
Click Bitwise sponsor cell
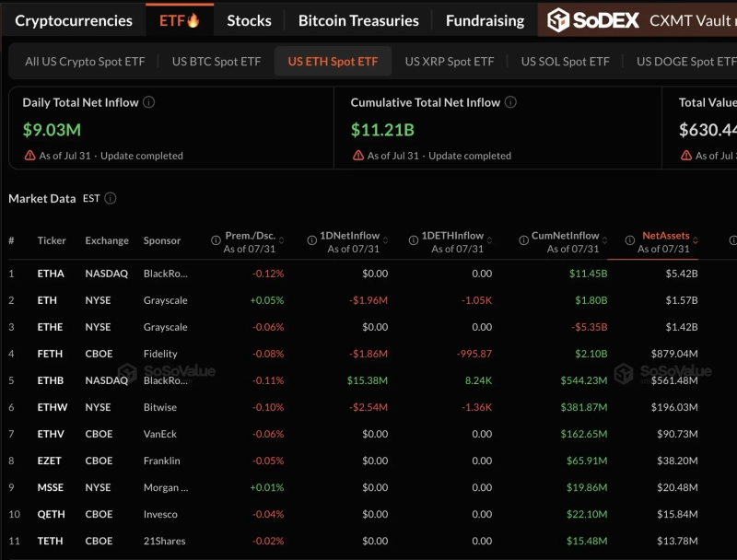click(x=159, y=407)
